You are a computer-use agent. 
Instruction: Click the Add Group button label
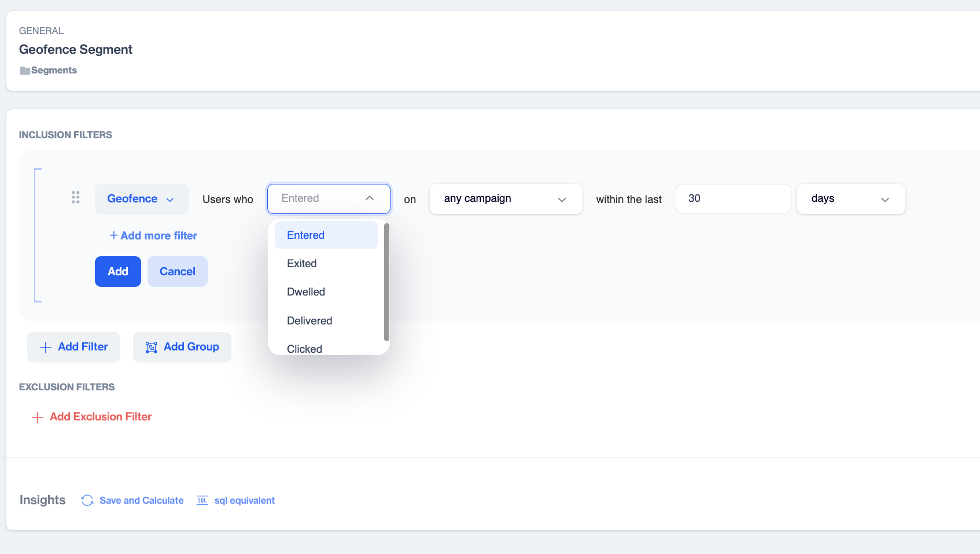(191, 347)
